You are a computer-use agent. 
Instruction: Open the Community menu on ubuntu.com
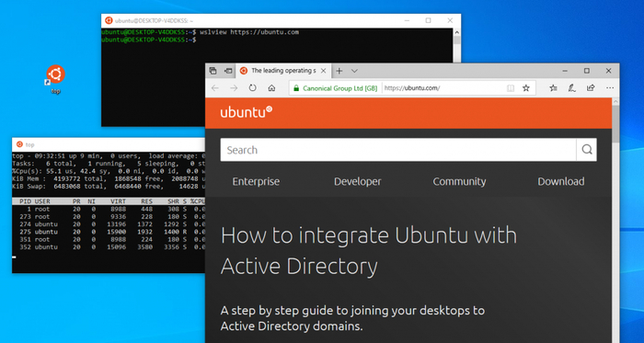point(459,181)
